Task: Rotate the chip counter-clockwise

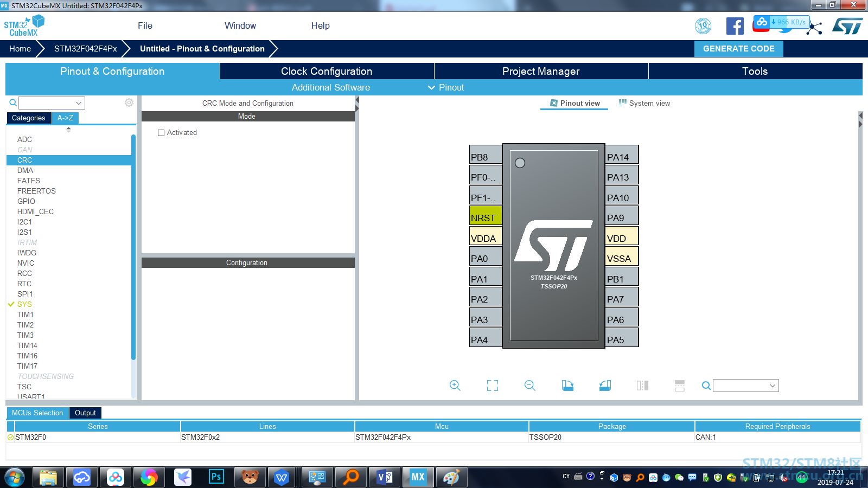Action: [x=605, y=386]
